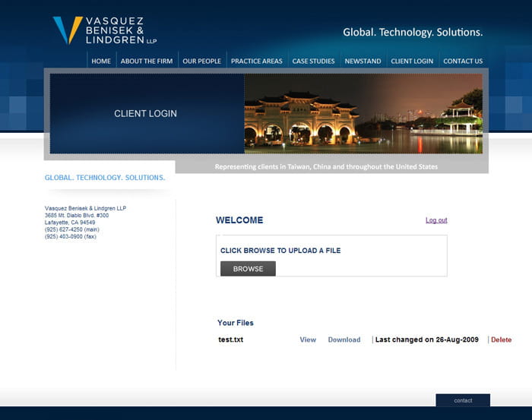Click the Client Login banner heading
This screenshot has width=532, height=420.
(x=145, y=114)
